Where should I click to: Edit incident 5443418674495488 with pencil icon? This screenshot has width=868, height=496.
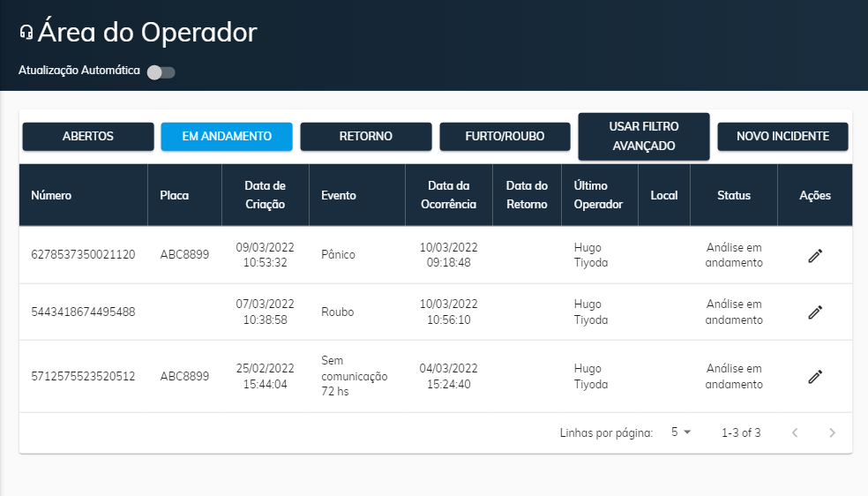click(x=815, y=312)
